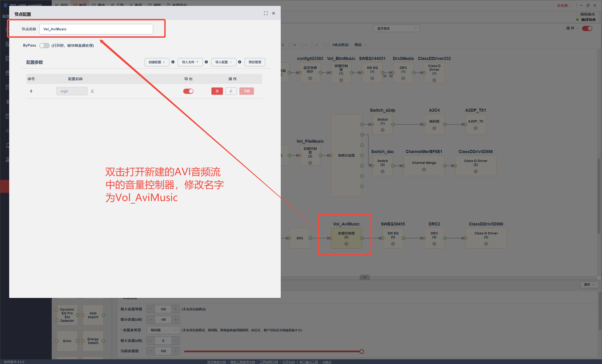Open the 蓝牙音乐 dropdown
The width and height of the screenshot is (602, 364).
396,28
